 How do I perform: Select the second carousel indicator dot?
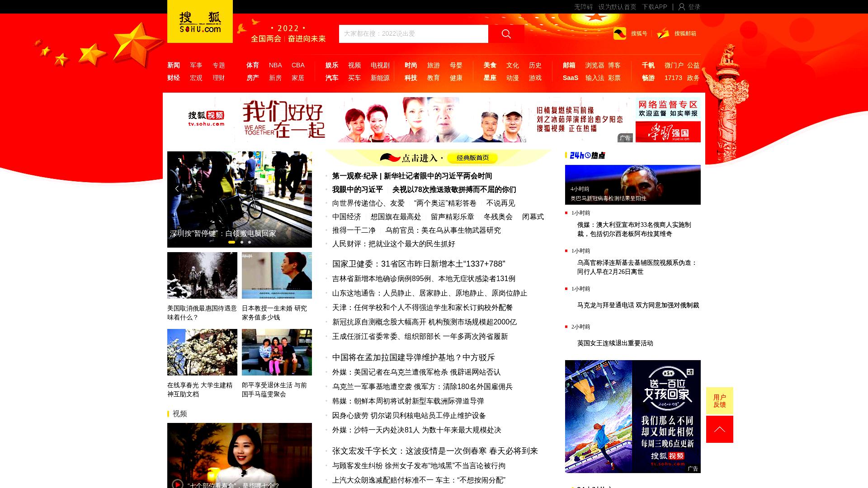pyautogui.click(x=242, y=242)
